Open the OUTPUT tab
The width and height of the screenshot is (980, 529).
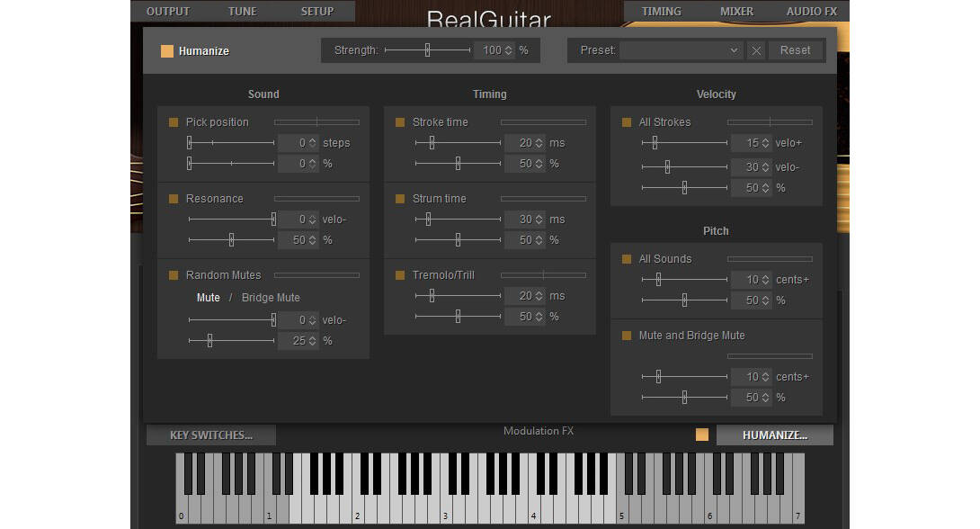pos(167,12)
